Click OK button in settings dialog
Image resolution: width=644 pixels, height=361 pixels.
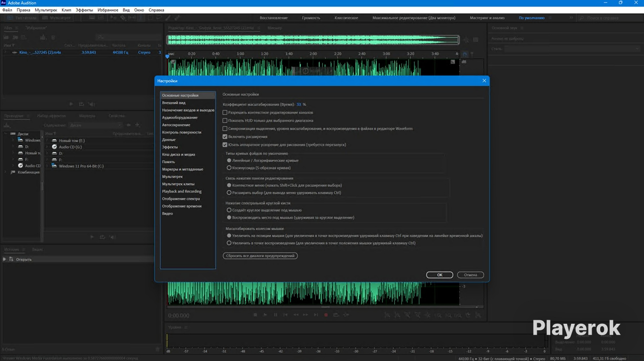(x=440, y=275)
